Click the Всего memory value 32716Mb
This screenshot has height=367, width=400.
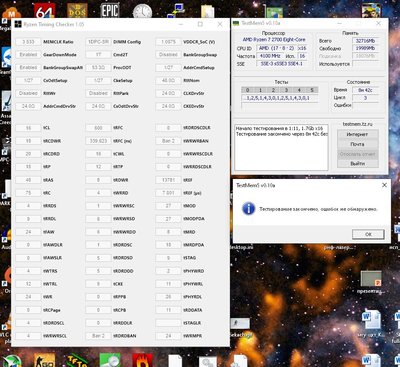coord(365,41)
